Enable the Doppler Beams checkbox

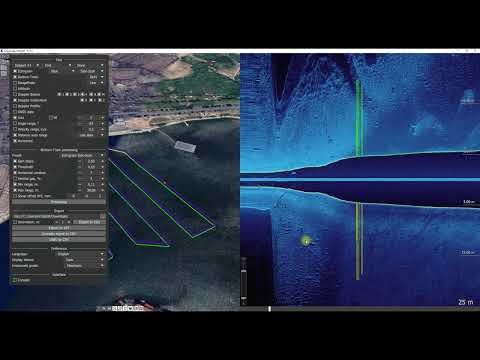point(15,94)
